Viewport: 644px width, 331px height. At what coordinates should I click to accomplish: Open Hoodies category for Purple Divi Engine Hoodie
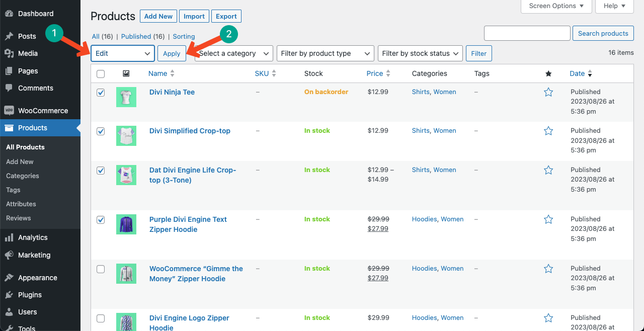coord(425,219)
